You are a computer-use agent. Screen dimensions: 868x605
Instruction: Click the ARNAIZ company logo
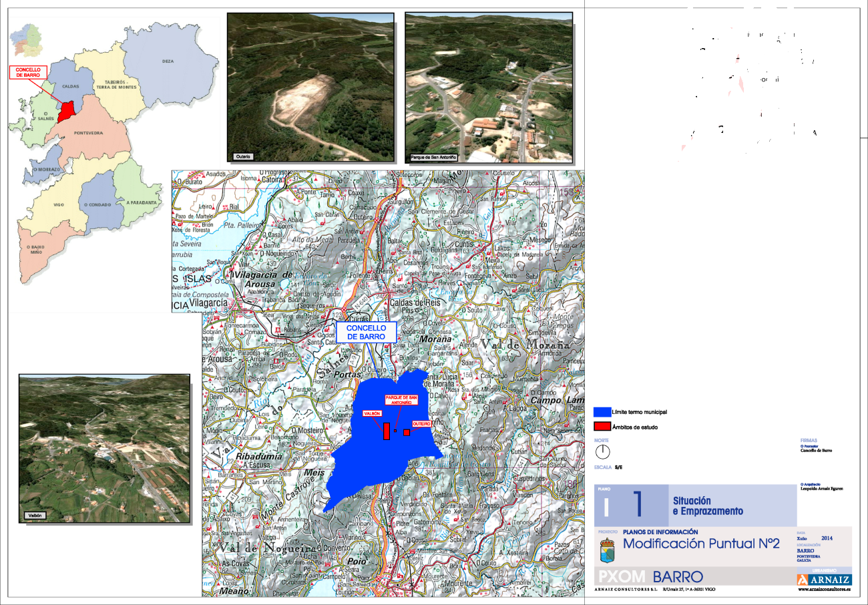coord(824,579)
